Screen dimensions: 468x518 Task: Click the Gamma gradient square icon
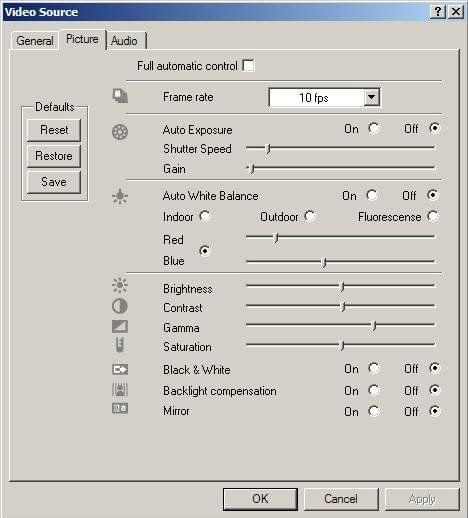120,326
